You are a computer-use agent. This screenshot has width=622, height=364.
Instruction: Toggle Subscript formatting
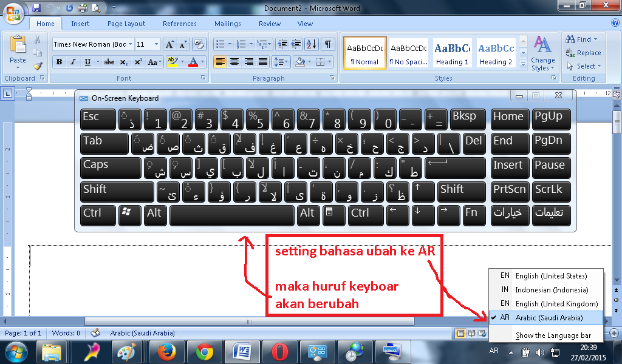click(124, 62)
